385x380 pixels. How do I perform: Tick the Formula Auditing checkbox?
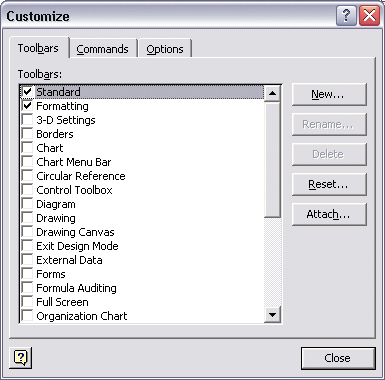pos(27,288)
